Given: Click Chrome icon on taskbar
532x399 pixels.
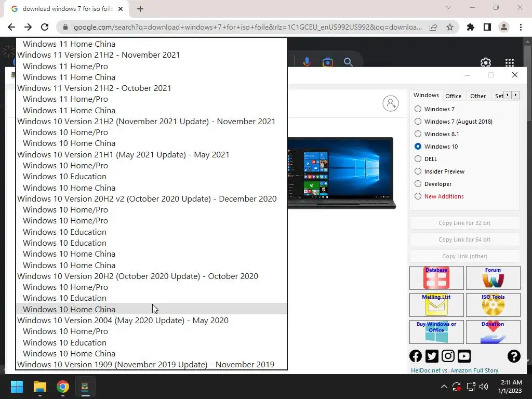Looking at the screenshot, I should point(63,387).
